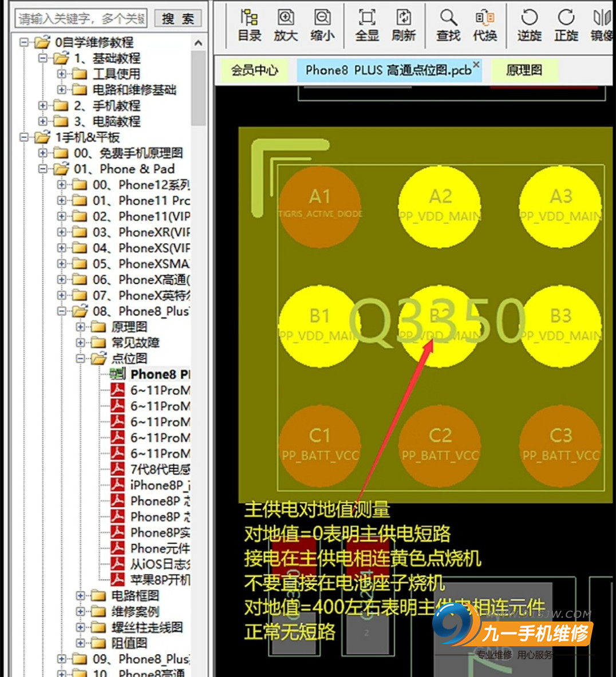Close the Phone8 PLUS 高通点位图.pcb tab

tap(476, 64)
